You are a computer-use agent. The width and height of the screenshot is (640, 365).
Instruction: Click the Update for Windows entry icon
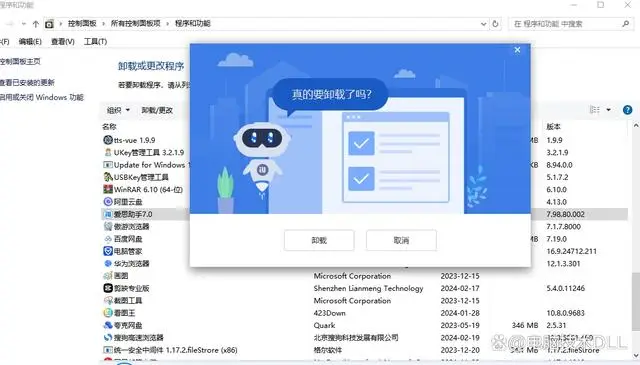pos(108,165)
